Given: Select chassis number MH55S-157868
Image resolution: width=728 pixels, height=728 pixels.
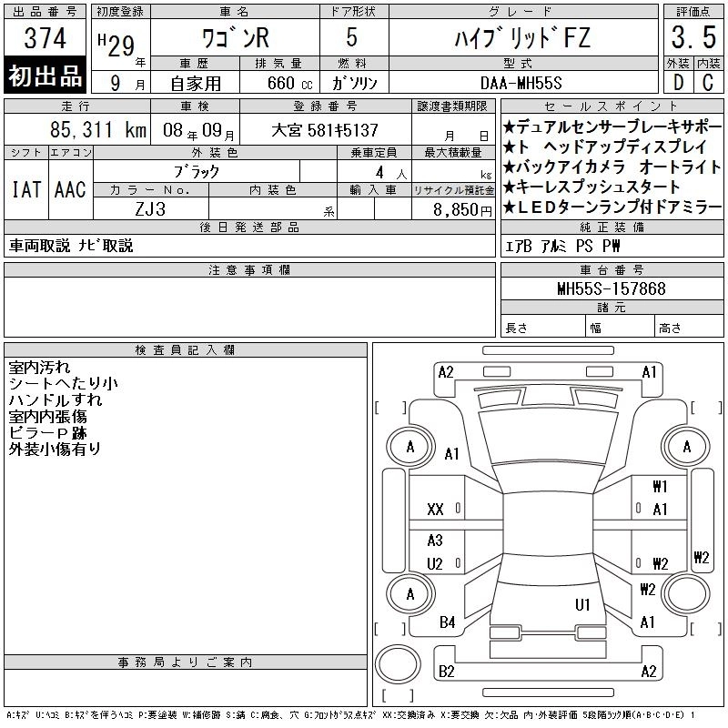Looking at the screenshot, I should coord(612,288).
